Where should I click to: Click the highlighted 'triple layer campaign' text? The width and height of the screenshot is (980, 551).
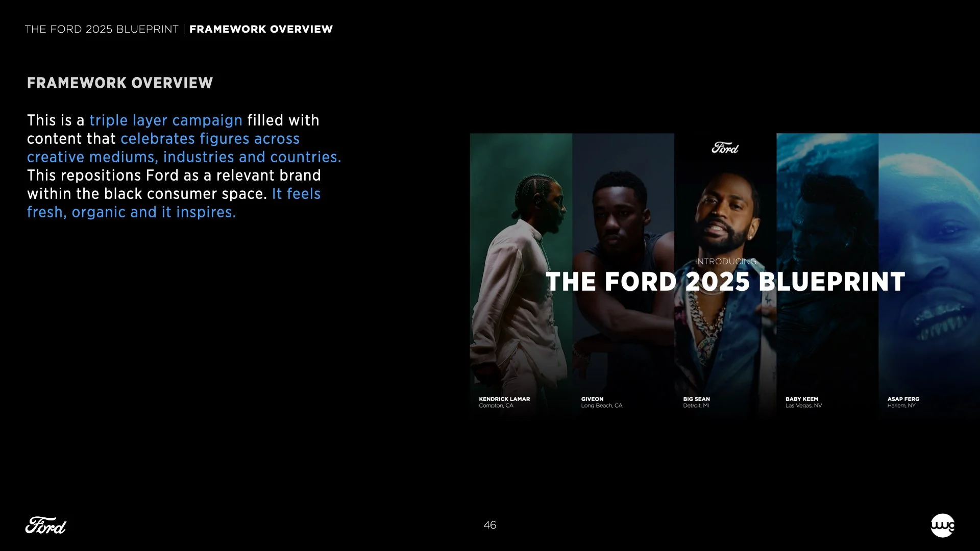click(x=166, y=120)
